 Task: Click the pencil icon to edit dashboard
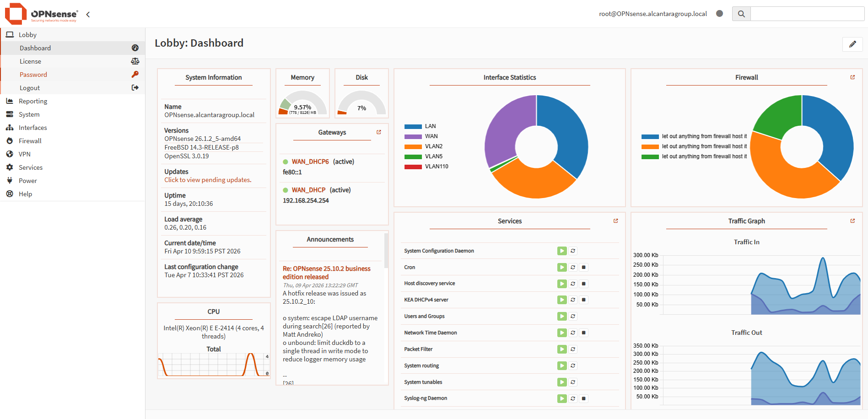click(x=852, y=44)
